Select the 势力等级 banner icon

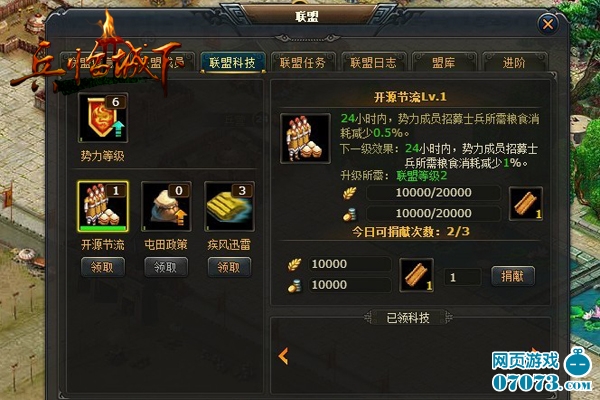(x=103, y=118)
